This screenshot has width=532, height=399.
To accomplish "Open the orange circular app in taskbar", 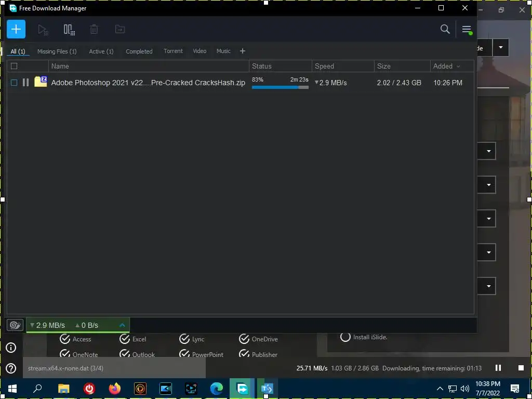I will 140,389.
